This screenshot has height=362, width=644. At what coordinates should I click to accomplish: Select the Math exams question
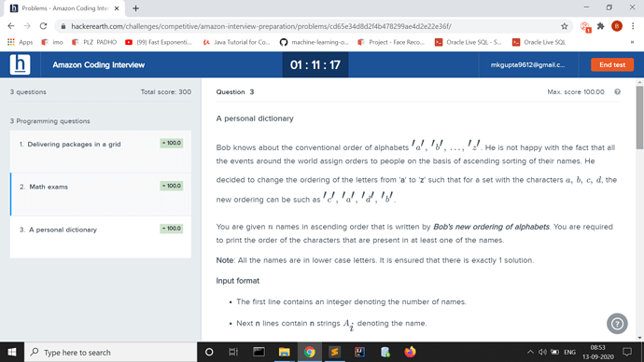click(101, 194)
